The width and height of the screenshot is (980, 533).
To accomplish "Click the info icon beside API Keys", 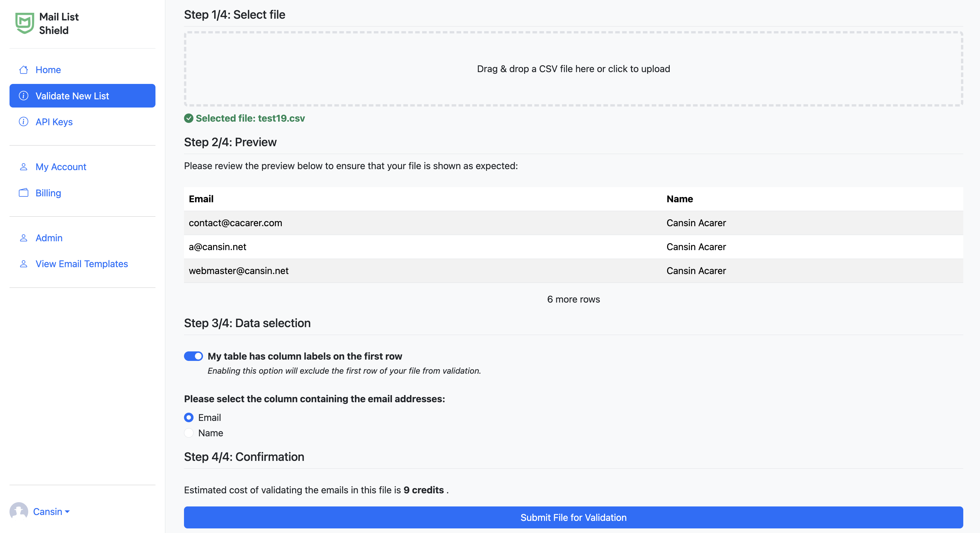I will (23, 122).
